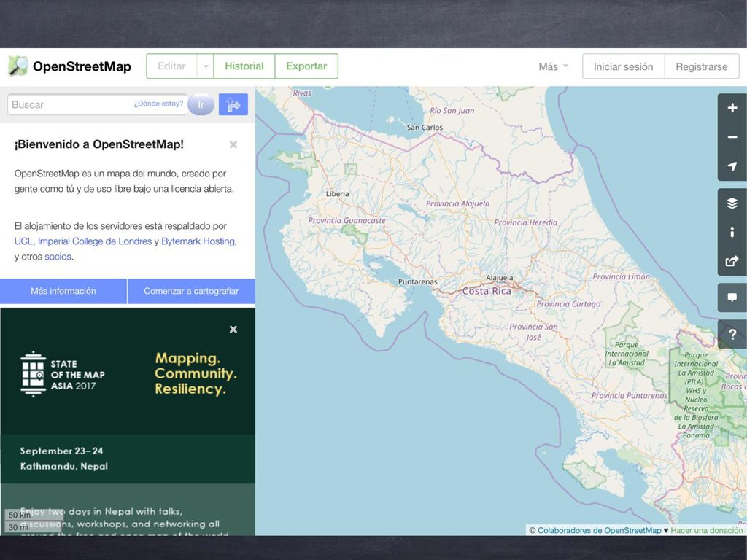Open the share map panel
The image size is (747, 560).
pos(732,261)
